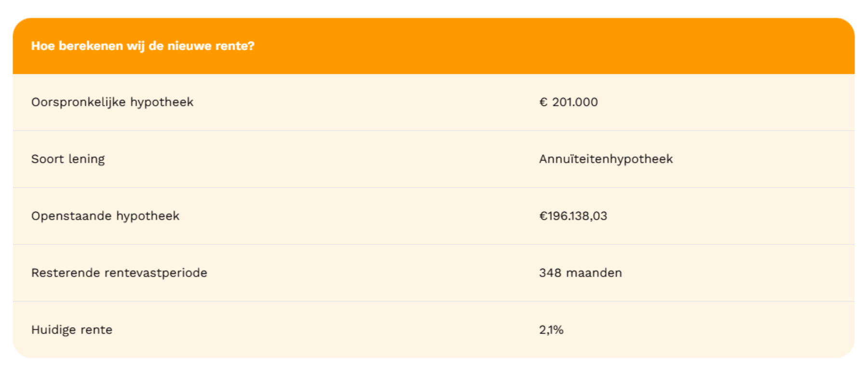Select the "Soort lening" row label
Viewport: 868px width, 372px height.
68,159
